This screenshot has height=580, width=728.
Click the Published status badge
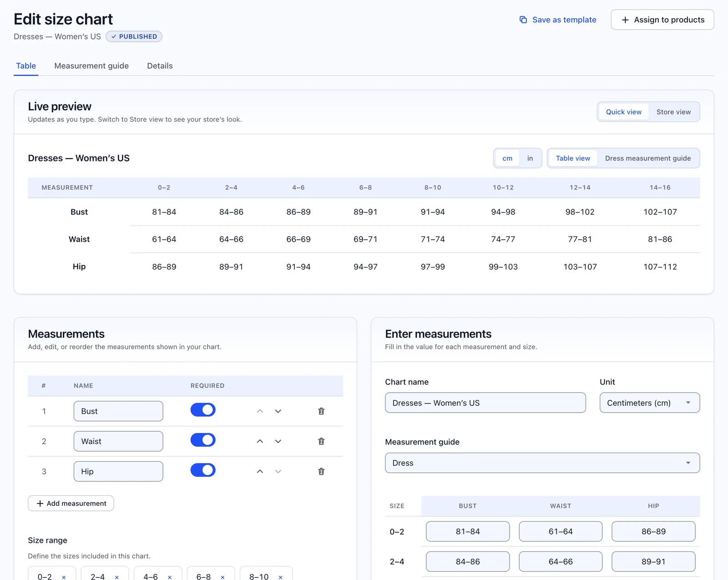134,36
